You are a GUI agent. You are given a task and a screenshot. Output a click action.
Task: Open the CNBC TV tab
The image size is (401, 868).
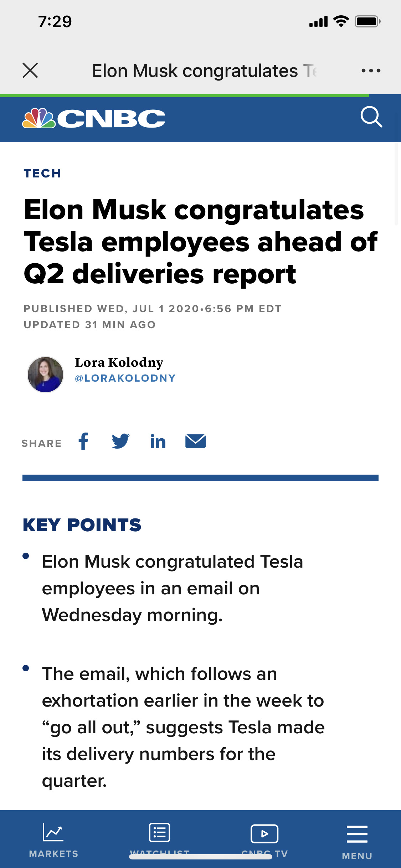(x=264, y=840)
